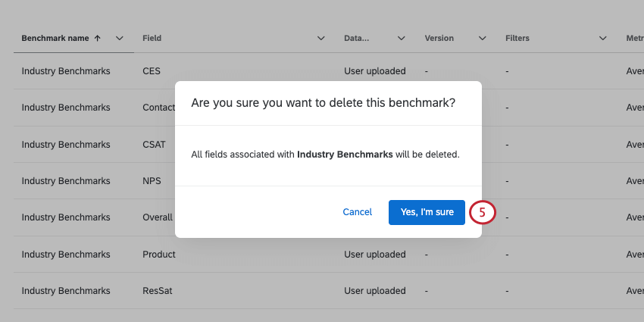Click the Industry Benchmarks cell in the NPS row
Viewport: 644px width, 322px height.
tap(66, 181)
